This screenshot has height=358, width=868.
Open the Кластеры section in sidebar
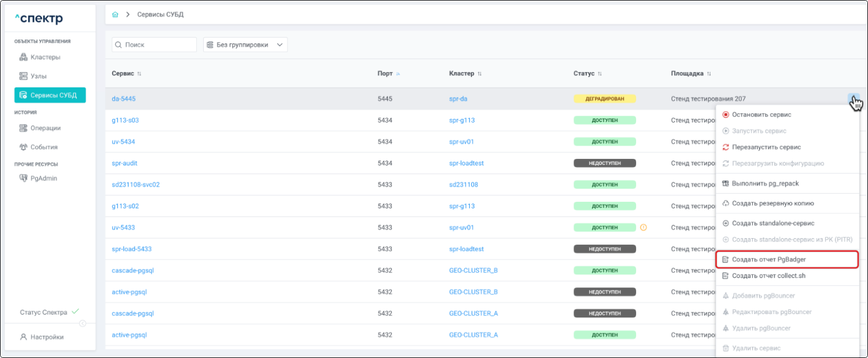point(45,57)
